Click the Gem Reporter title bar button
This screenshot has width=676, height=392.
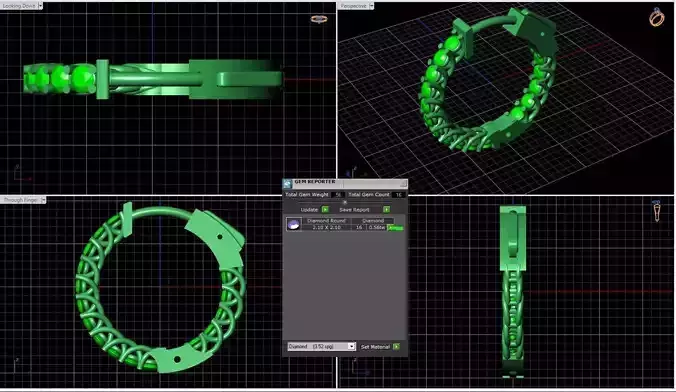pos(403,184)
